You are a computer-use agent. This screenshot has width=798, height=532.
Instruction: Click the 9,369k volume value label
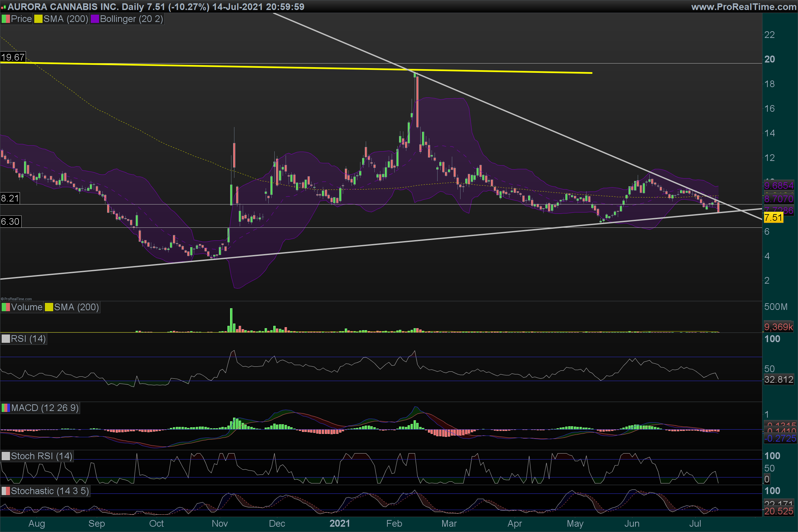pos(778,327)
